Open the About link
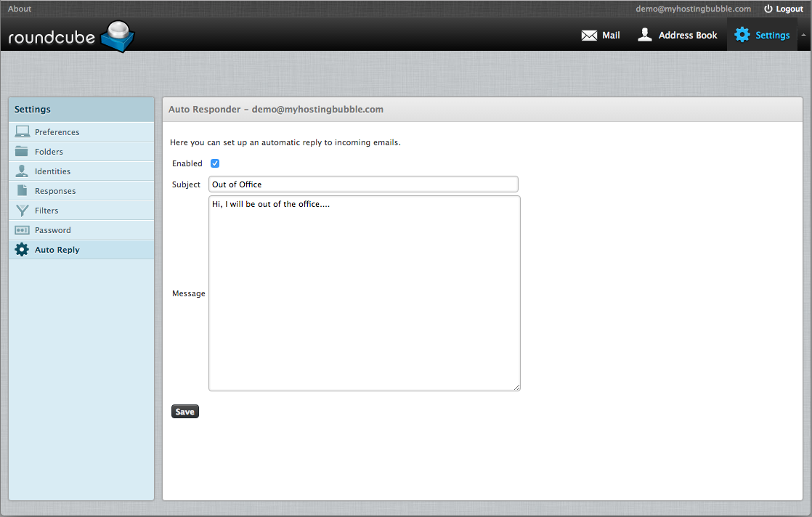This screenshot has width=812, height=517. coord(20,9)
